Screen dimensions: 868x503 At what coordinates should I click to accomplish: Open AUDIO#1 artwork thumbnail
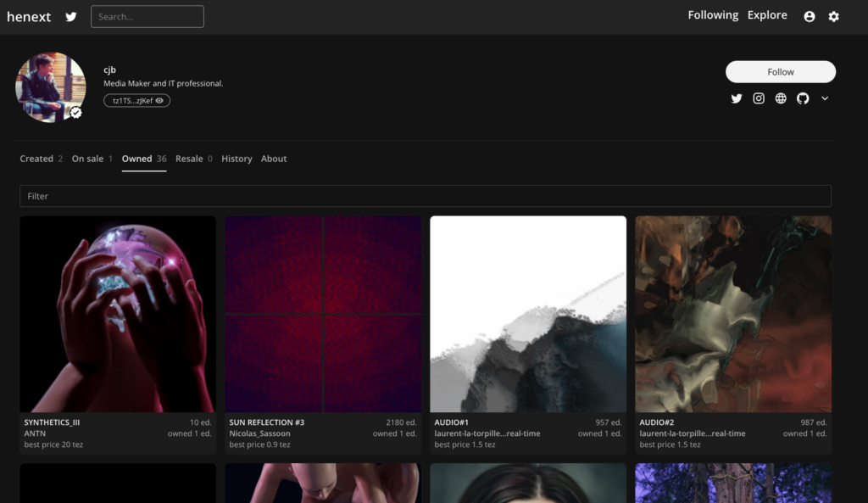click(x=528, y=314)
